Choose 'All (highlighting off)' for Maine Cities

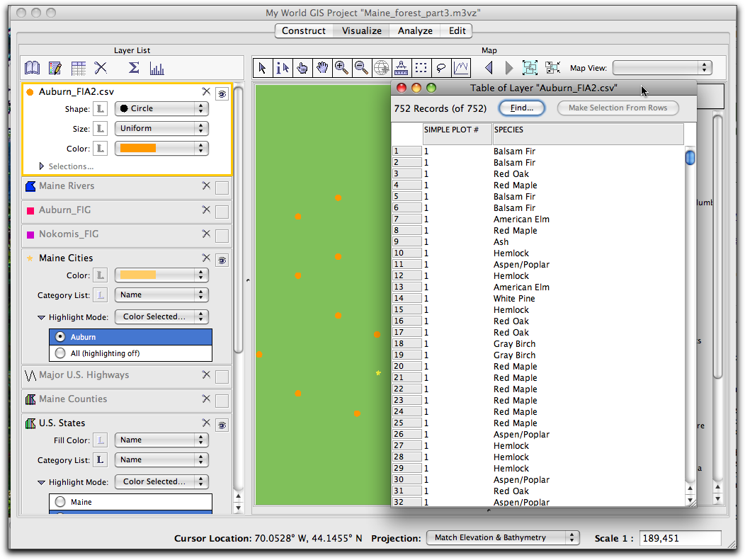(x=60, y=353)
